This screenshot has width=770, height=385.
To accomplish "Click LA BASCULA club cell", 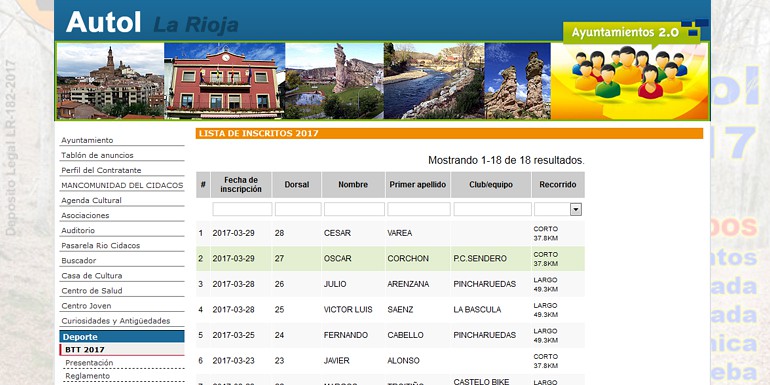I will [477, 310].
